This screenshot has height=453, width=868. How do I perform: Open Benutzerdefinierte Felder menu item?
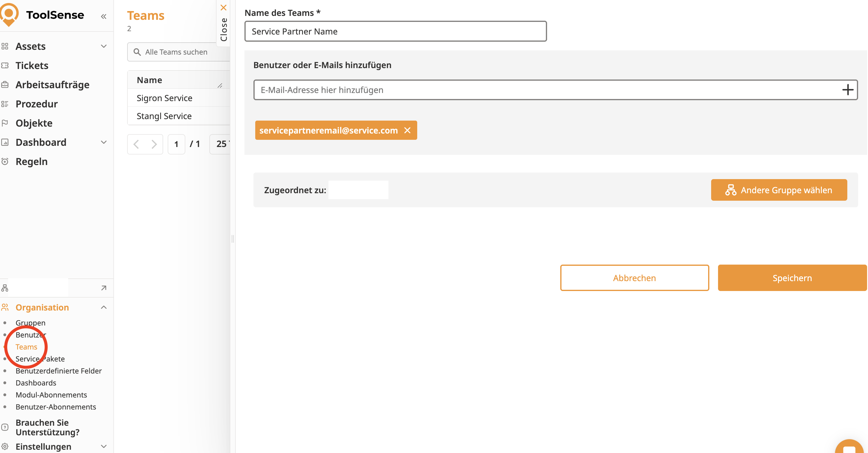coord(58,370)
